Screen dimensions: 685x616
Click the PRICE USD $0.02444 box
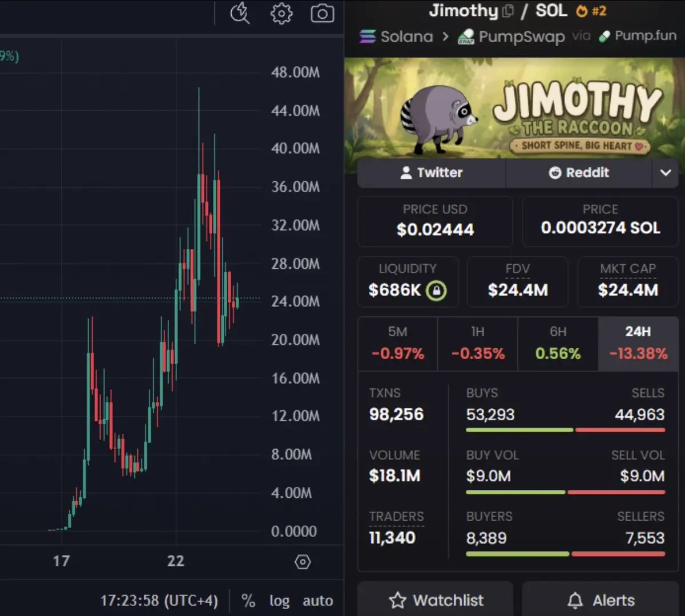point(435,222)
